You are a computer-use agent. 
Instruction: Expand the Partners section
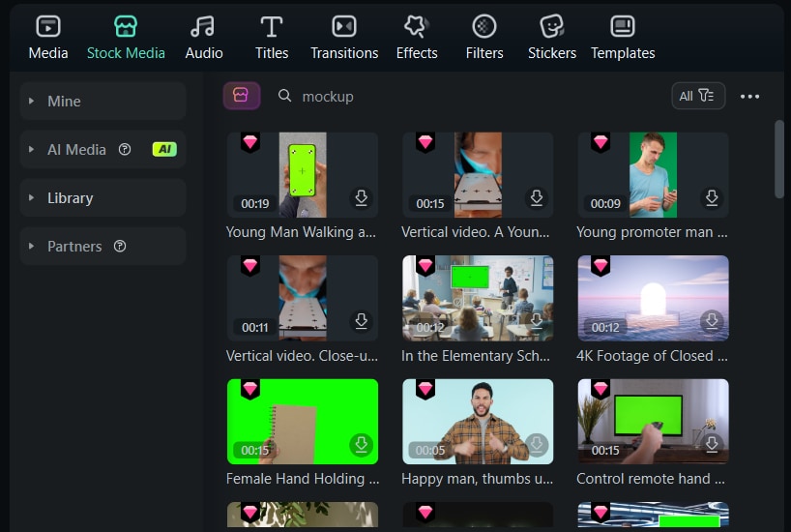coord(103,247)
